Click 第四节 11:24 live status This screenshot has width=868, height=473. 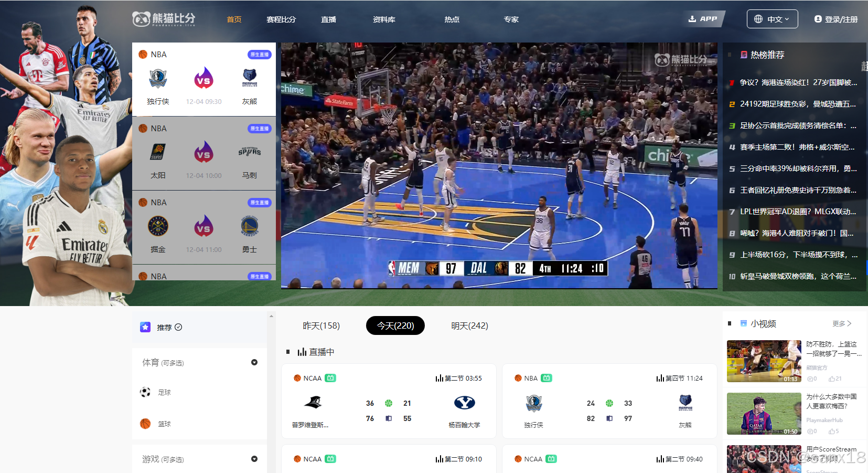click(680, 378)
